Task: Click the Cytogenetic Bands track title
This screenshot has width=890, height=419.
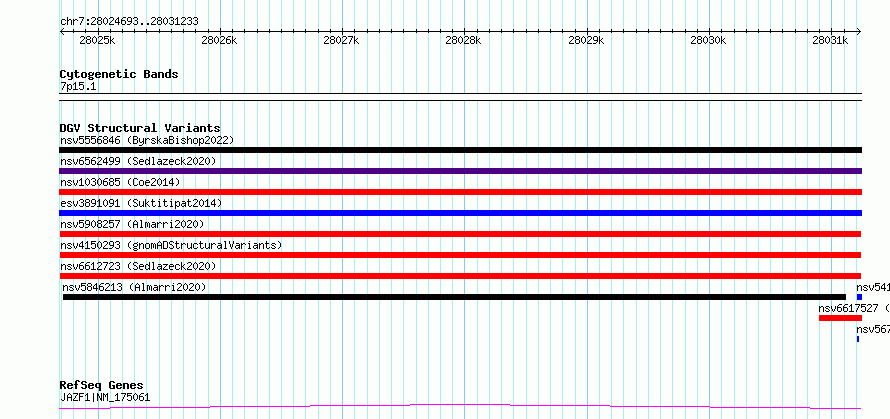Action: [119, 74]
